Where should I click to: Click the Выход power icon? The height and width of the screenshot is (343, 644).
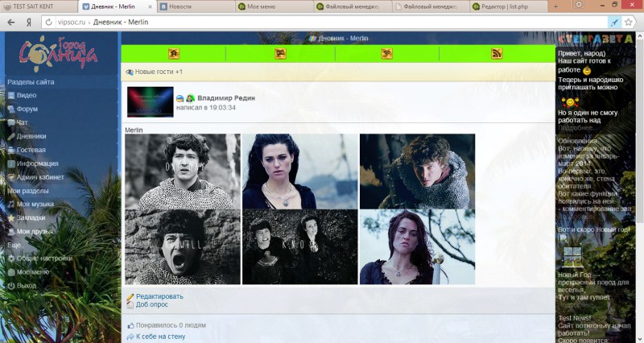pyautogui.click(x=11, y=286)
